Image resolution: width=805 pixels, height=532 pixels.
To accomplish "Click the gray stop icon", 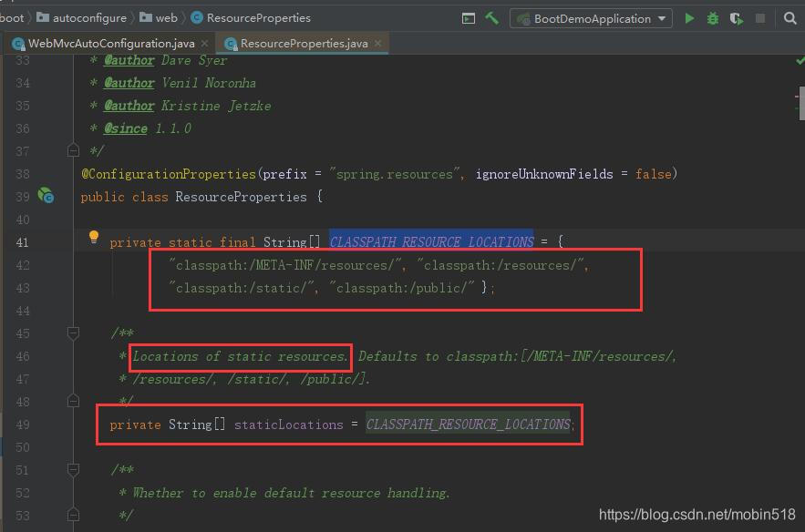I will click(x=760, y=19).
